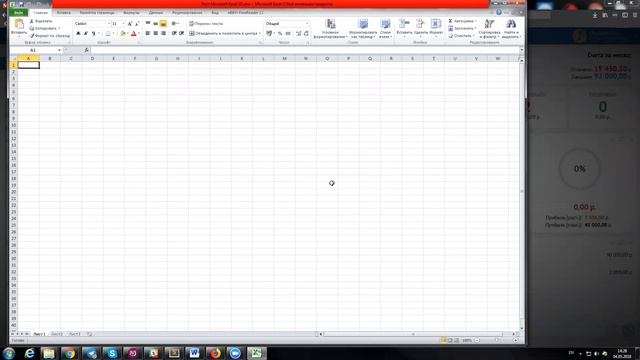Open Fill (Заполнить) menu

(x=462, y=28)
